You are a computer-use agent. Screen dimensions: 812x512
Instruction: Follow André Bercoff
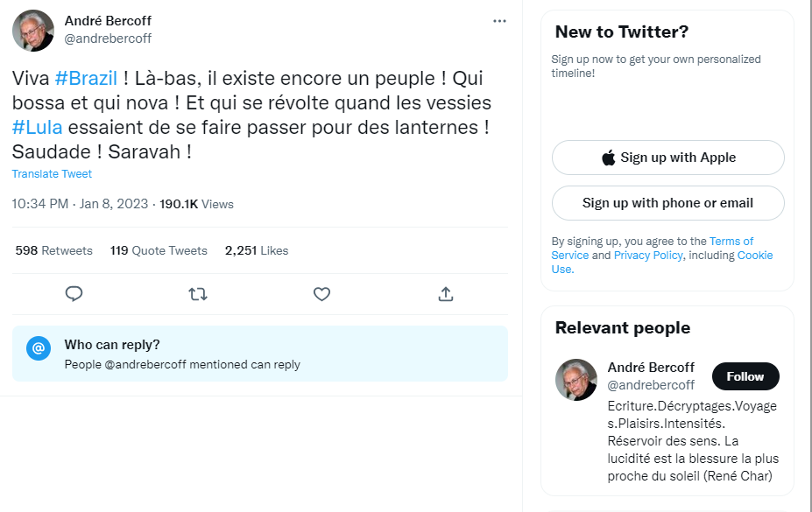[x=745, y=376]
